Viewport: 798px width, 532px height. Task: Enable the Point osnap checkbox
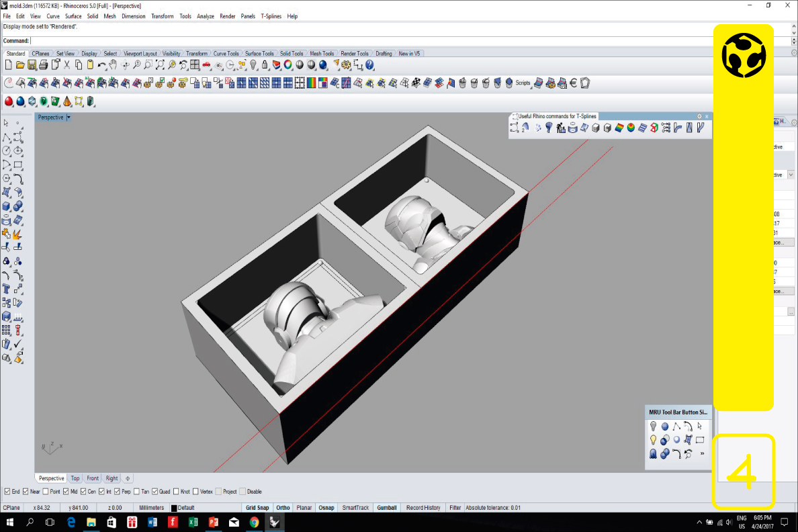(x=45, y=492)
